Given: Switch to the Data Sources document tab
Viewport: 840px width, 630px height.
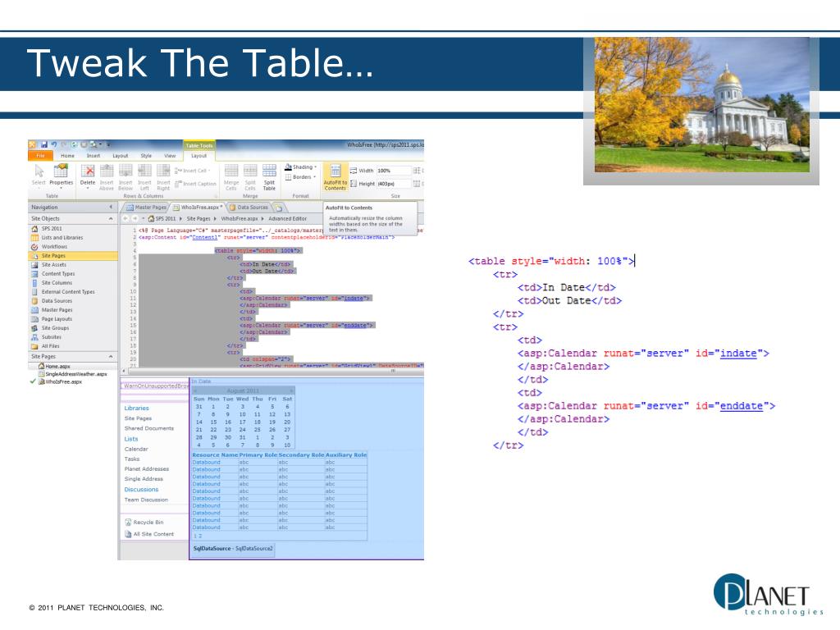Looking at the screenshot, I should (x=249, y=208).
